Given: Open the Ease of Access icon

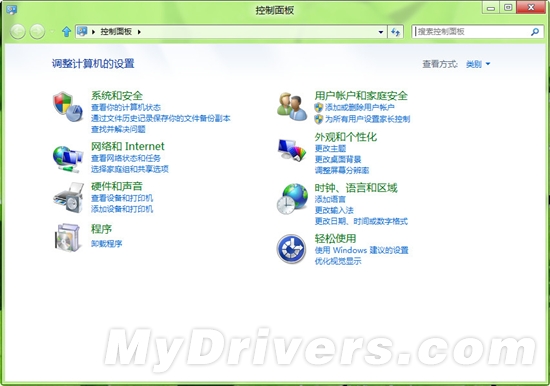Looking at the screenshot, I should coord(291,249).
